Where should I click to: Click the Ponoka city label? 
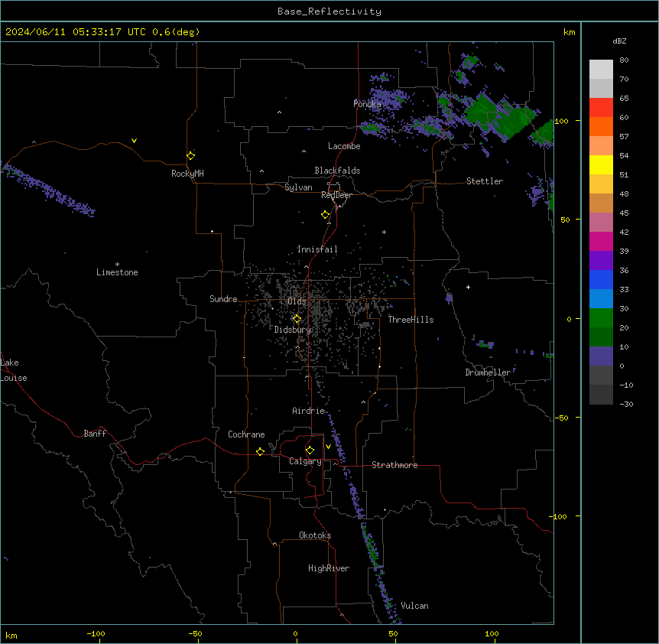pos(367,104)
